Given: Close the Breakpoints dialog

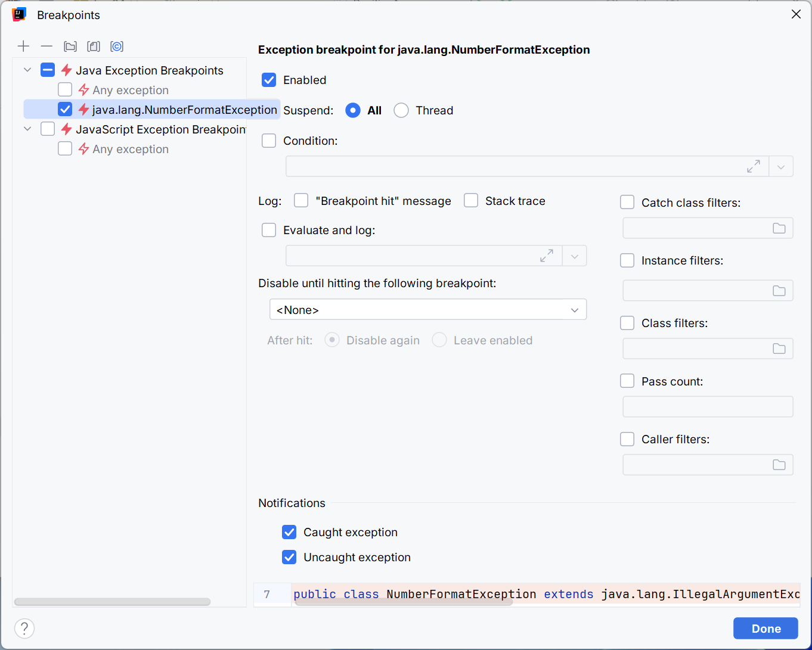Looking at the screenshot, I should 796,14.
